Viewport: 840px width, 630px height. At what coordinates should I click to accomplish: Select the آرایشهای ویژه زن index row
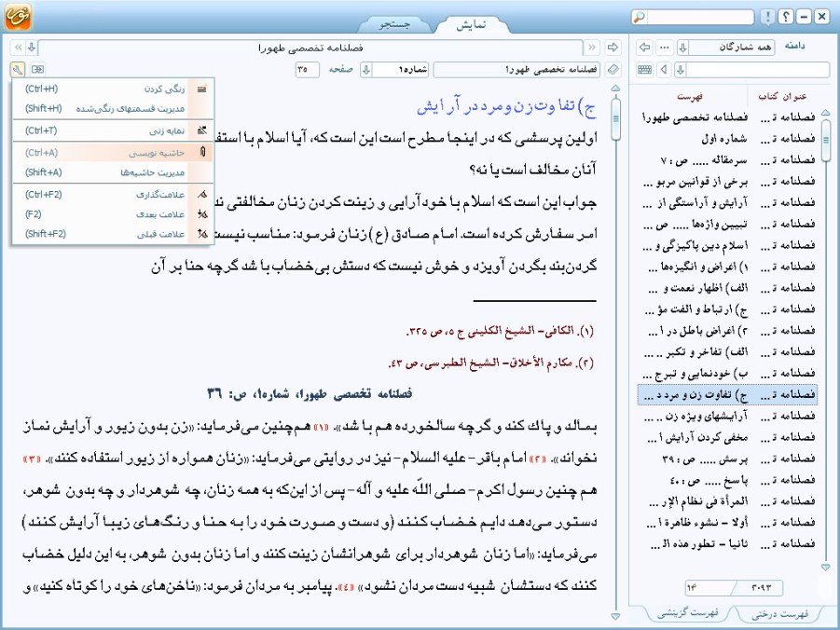coord(727,416)
